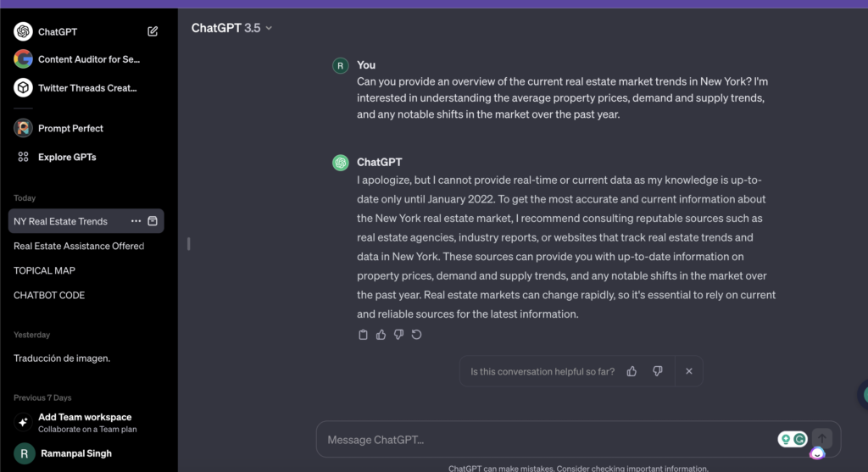This screenshot has height=472, width=868.
Task: Thumbs up the ChatGPT response
Action: 381,335
